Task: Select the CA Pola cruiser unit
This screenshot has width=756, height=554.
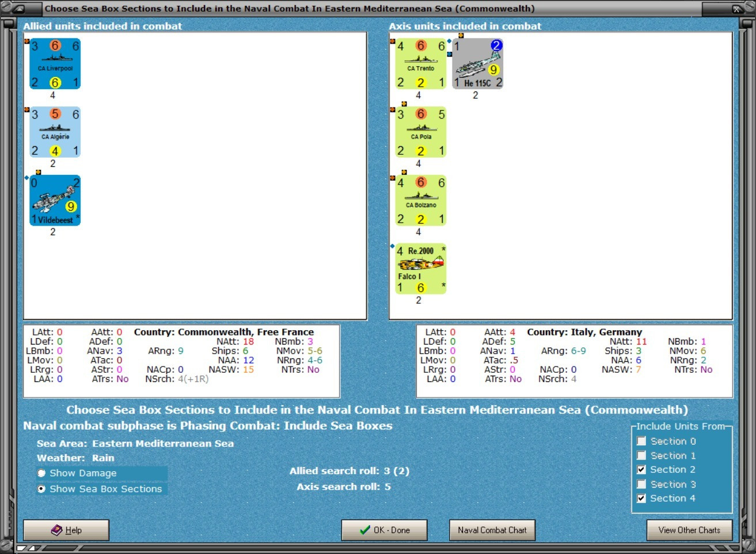Action: (421, 132)
